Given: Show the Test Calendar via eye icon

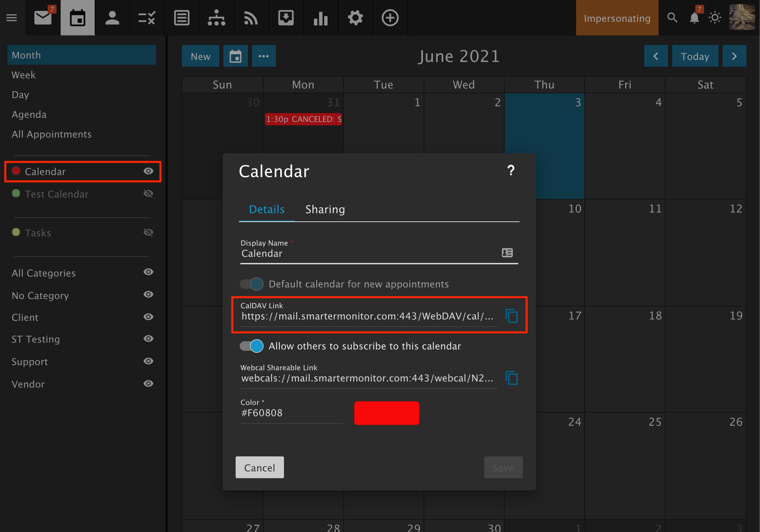Looking at the screenshot, I should click(148, 194).
